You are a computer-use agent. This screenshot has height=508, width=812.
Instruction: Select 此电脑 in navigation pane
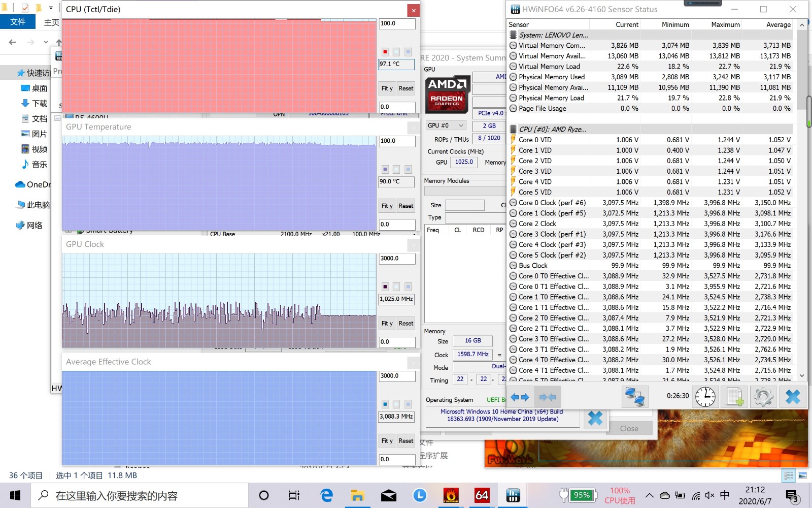point(33,205)
